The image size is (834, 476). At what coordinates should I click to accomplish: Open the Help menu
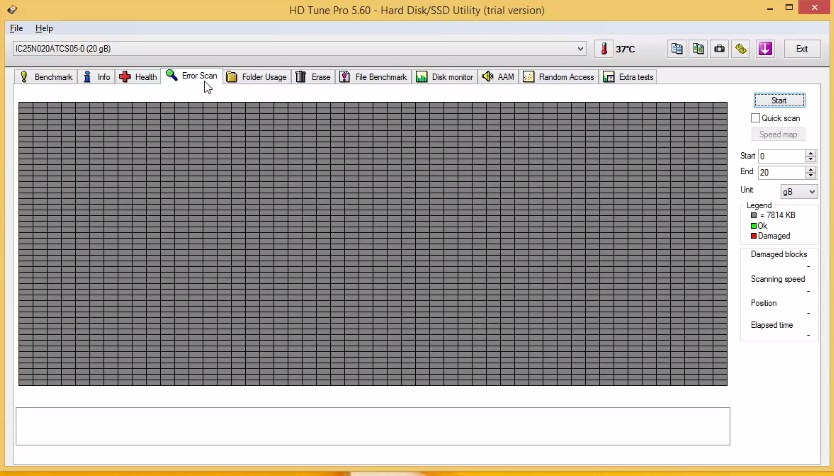pyautogui.click(x=44, y=28)
